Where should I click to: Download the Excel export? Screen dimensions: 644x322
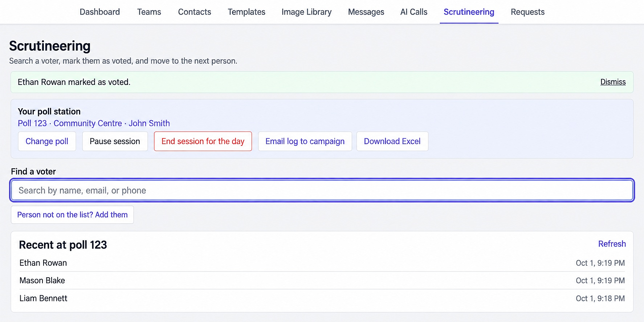pos(392,141)
